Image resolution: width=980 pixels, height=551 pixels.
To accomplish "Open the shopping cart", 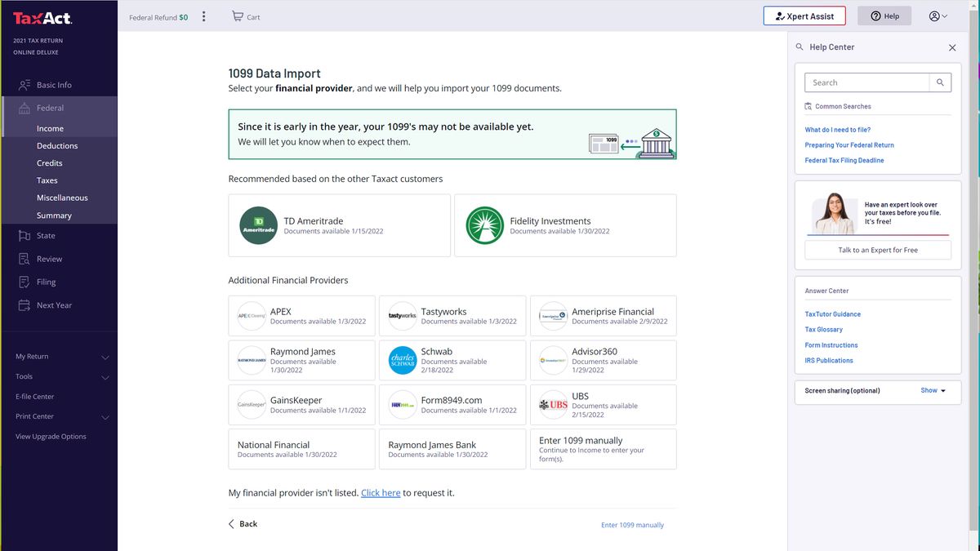I will point(245,16).
